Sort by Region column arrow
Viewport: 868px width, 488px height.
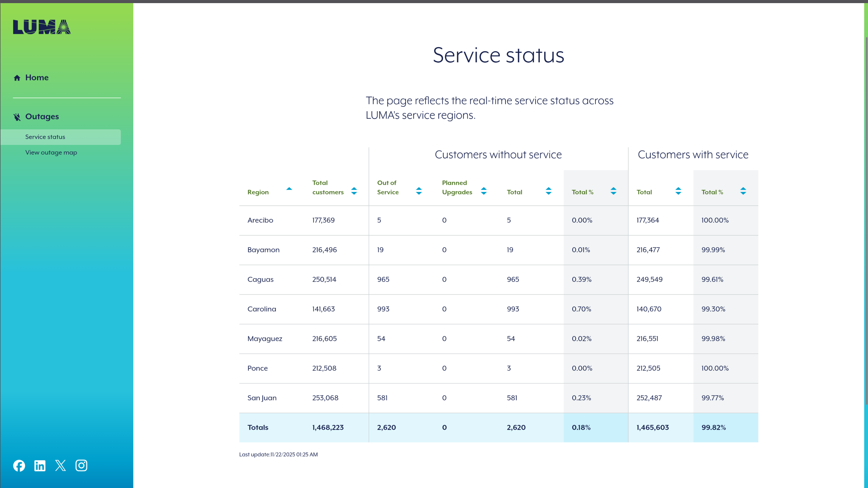289,189
